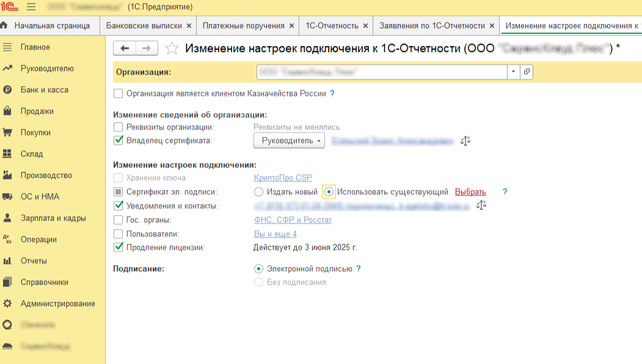Click the home icon on Начальная страница tab
The image size is (642, 364).
point(4,26)
